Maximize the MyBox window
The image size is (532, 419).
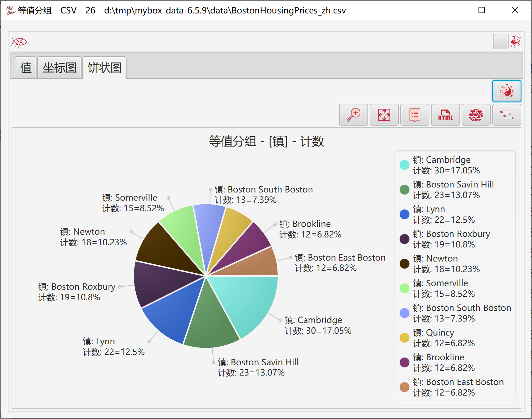click(x=482, y=10)
